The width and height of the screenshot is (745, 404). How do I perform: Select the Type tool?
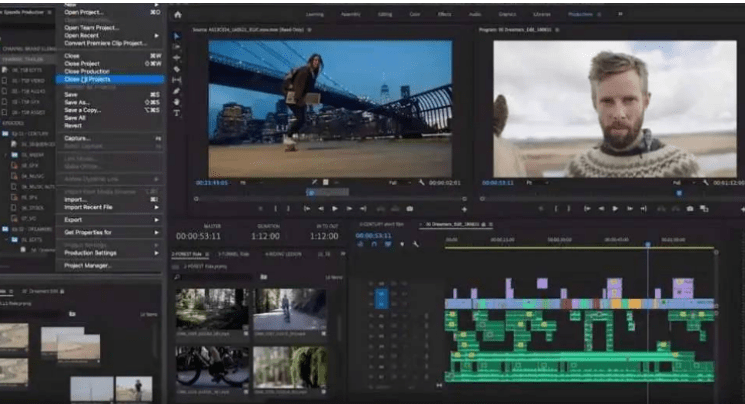pos(177,113)
